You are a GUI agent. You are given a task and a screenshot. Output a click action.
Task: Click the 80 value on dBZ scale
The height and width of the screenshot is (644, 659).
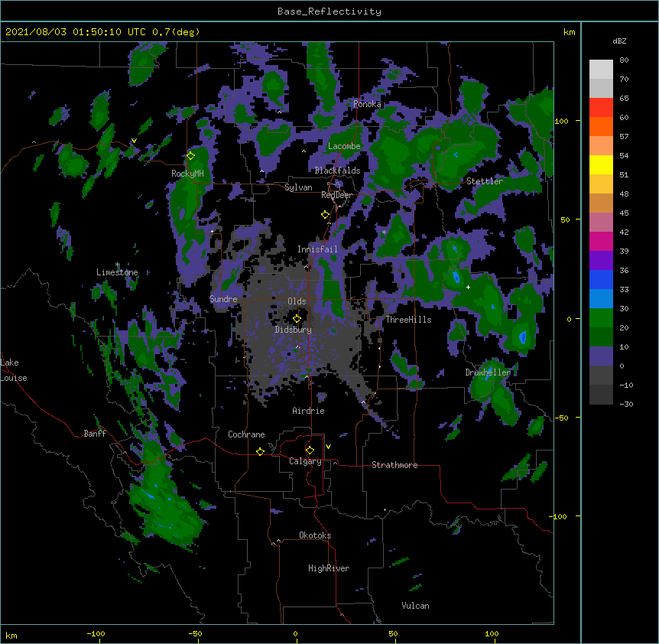click(624, 60)
